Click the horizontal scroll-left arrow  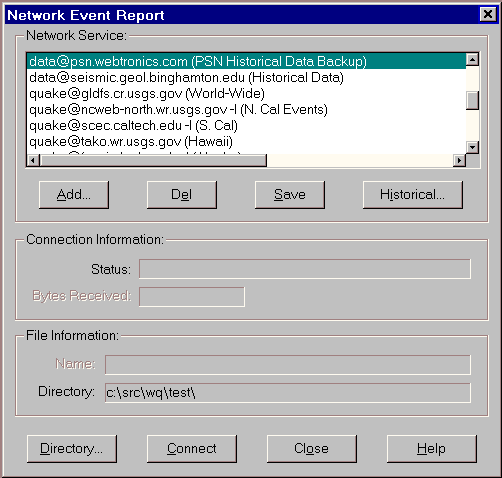point(33,160)
